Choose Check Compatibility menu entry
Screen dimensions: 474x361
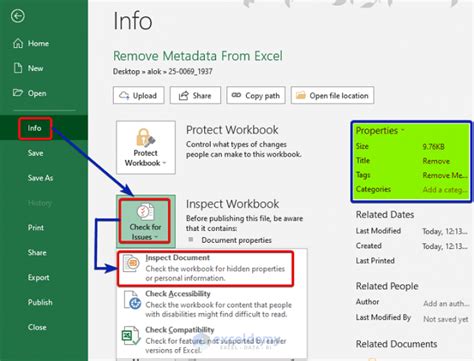coord(212,340)
